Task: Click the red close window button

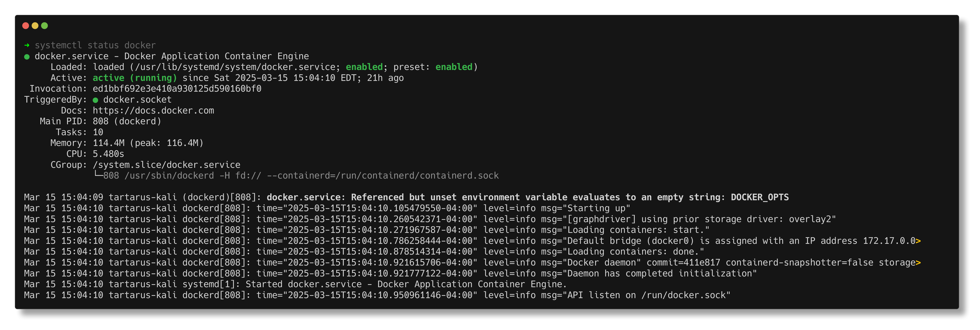Action: coord(25,25)
